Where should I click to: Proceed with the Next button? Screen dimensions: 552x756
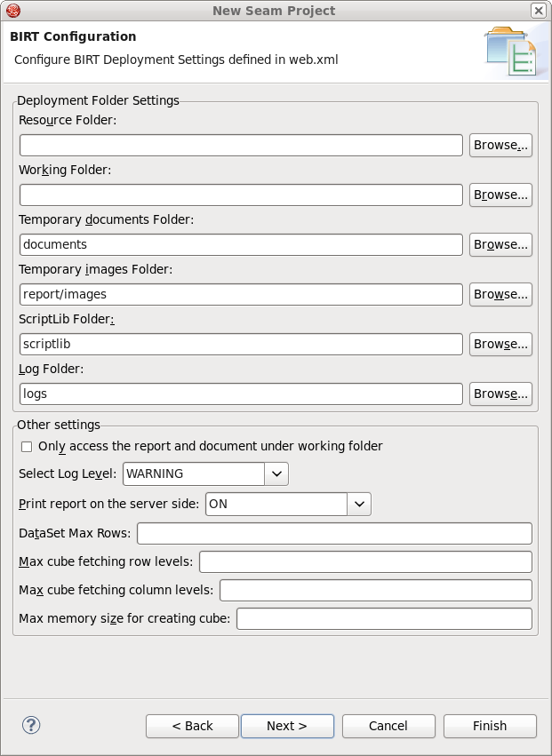click(x=287, y=726)
